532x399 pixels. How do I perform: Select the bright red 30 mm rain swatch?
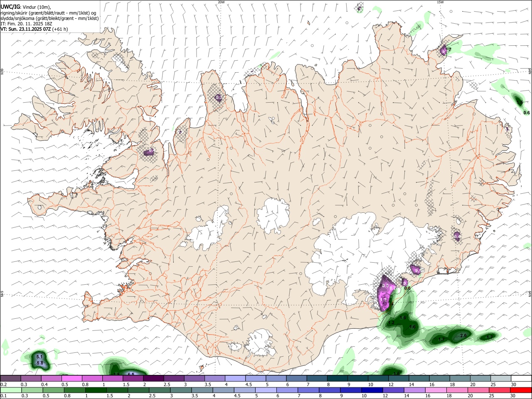[521, 390]
